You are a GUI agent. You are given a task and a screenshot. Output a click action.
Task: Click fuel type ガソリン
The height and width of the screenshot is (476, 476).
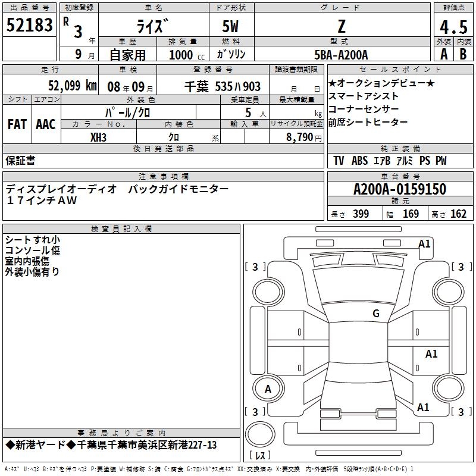point(231,54)
